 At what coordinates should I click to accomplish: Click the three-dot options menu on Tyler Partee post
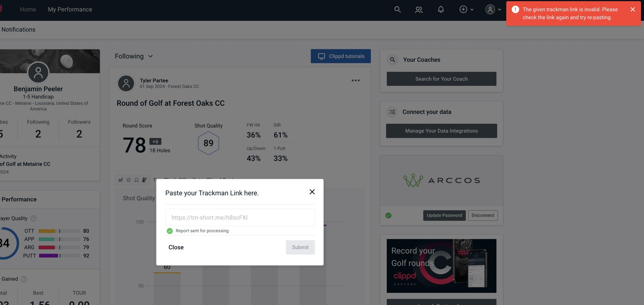tap(355, 81)
